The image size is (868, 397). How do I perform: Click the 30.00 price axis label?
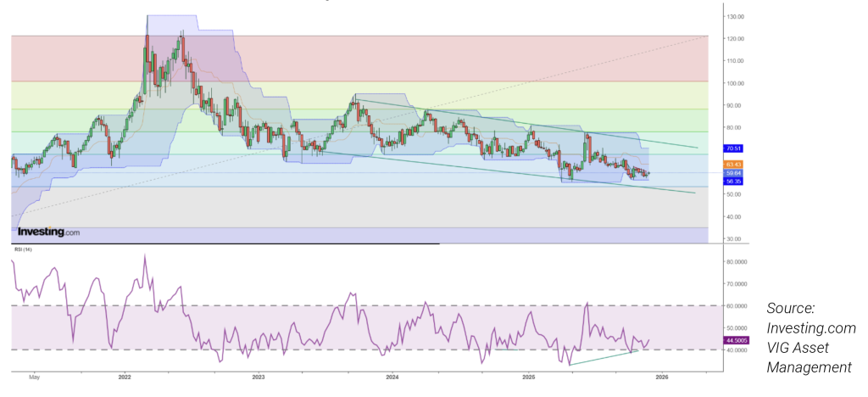(735, 239)
